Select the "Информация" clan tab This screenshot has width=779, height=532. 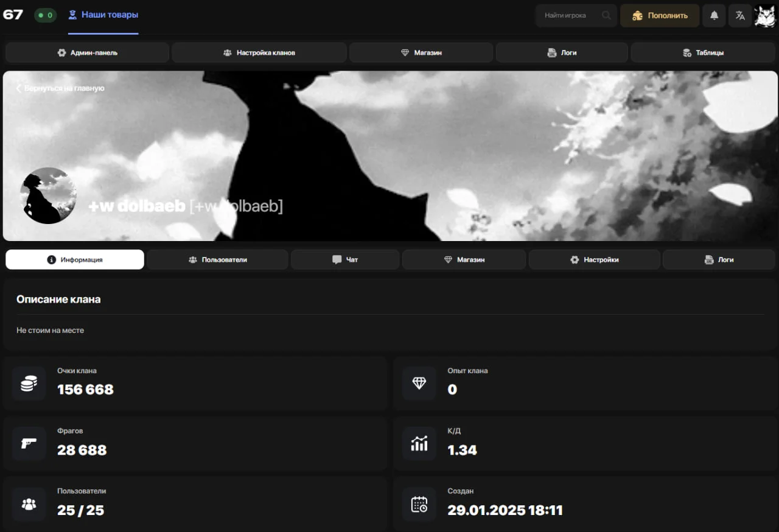coord(75,260)
